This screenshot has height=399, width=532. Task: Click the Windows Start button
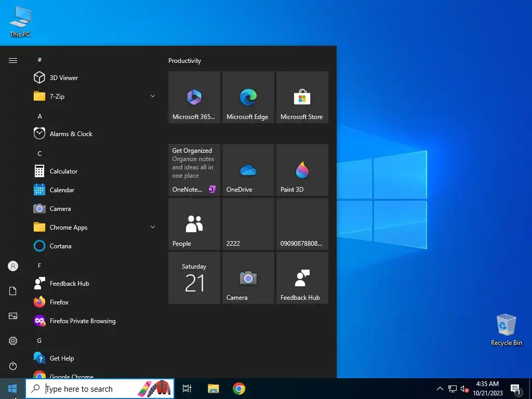click(12, 389)
